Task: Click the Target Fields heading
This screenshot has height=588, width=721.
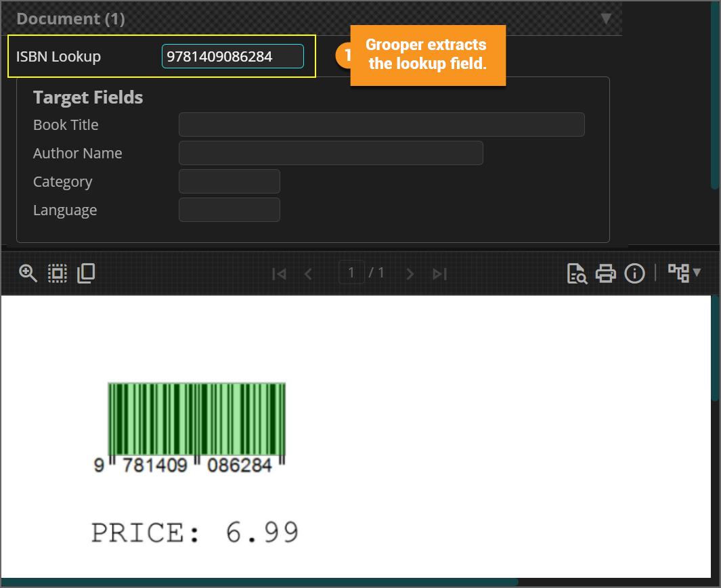Action: [x=88, y=97]
